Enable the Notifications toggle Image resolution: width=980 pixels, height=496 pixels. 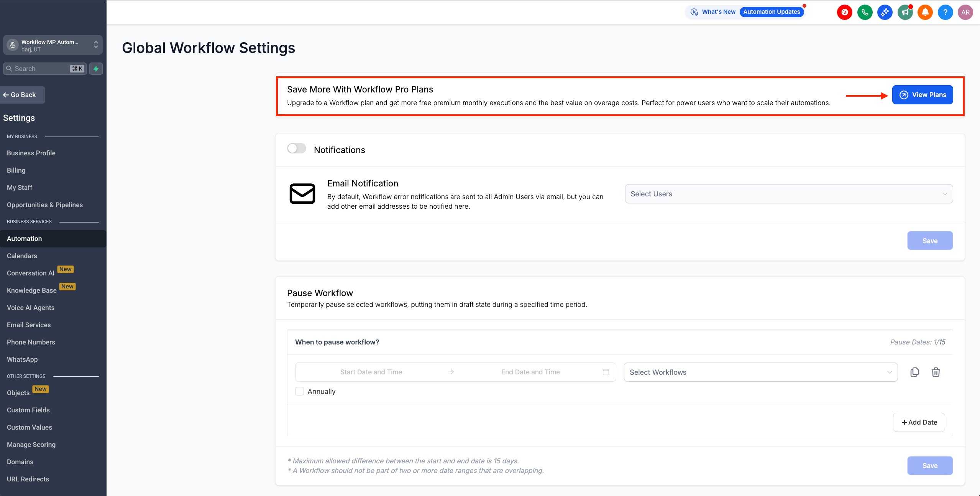point(297,148)
